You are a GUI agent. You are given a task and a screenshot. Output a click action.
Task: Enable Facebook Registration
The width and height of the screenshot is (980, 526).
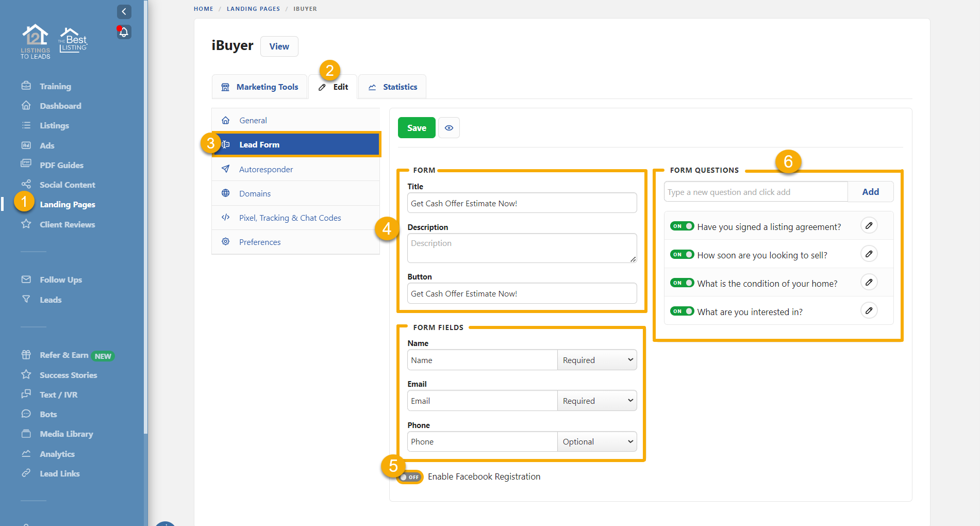[410, 477]
